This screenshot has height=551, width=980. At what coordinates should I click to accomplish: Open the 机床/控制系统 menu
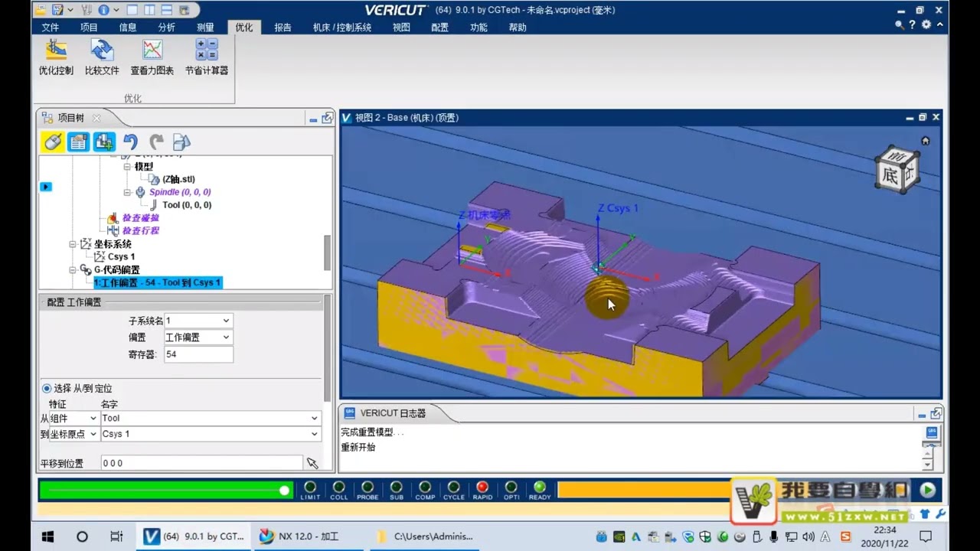click(x=341, y=28)
